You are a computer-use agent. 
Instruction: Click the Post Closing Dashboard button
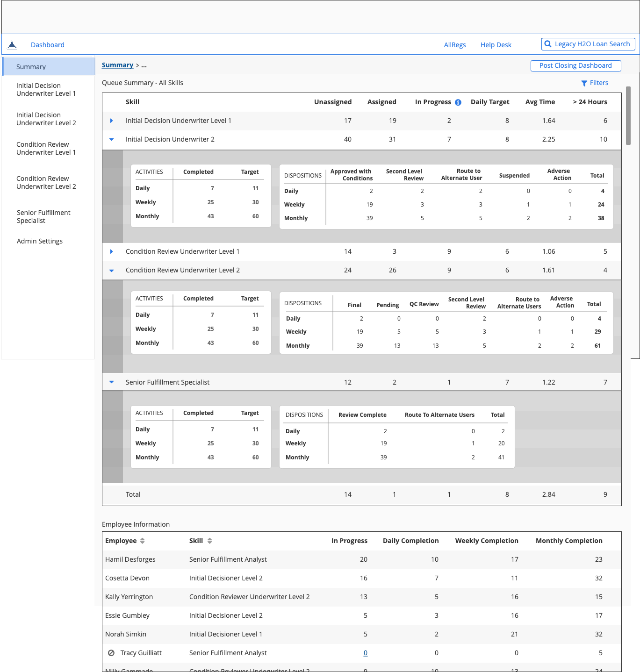(x=575, y=66)
